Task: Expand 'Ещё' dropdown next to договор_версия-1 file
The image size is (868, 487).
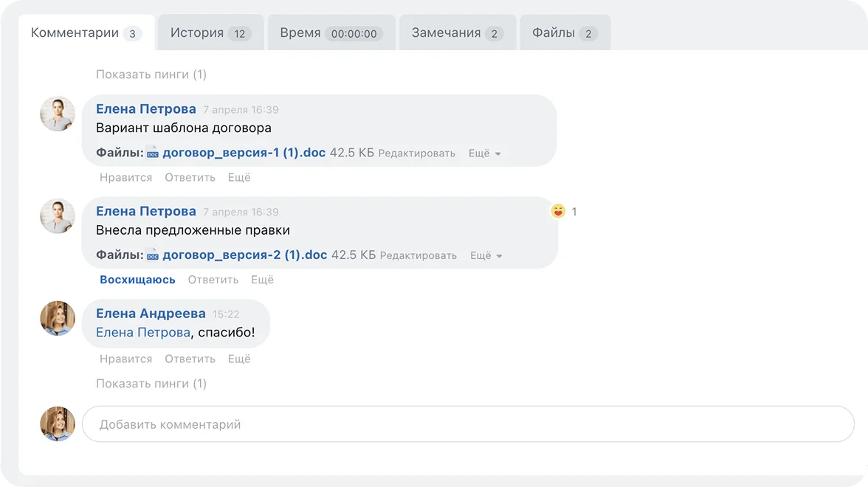Action: tap(485, 153)
